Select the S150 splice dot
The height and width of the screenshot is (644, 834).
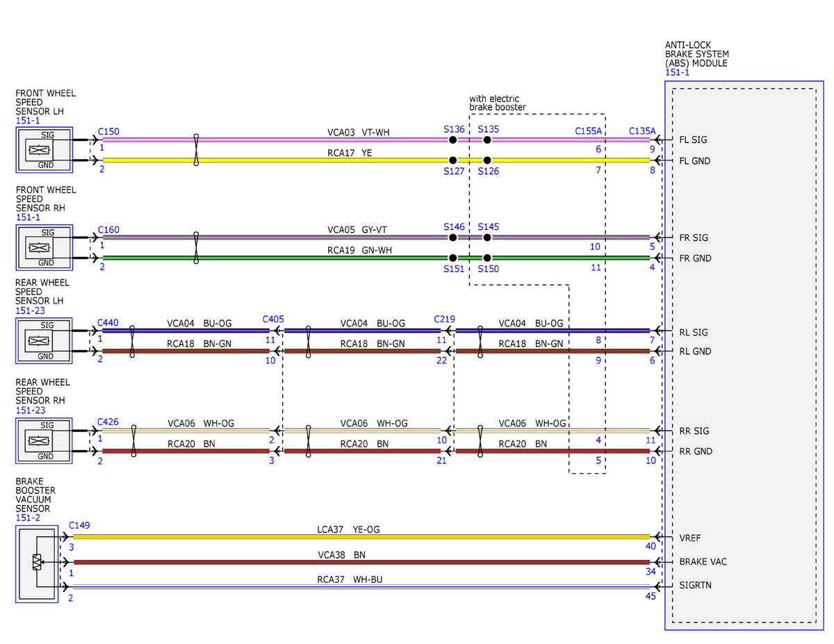(x=487, y=258)
